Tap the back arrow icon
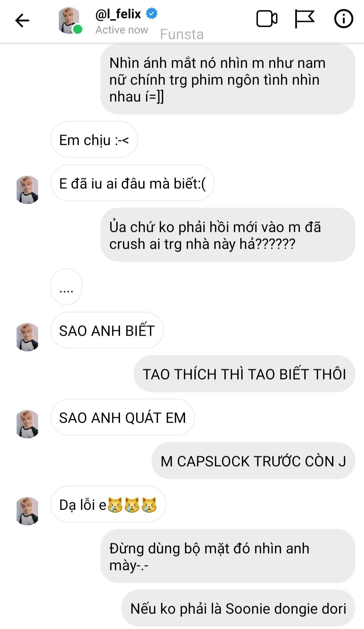 click(x=22, y=21)
